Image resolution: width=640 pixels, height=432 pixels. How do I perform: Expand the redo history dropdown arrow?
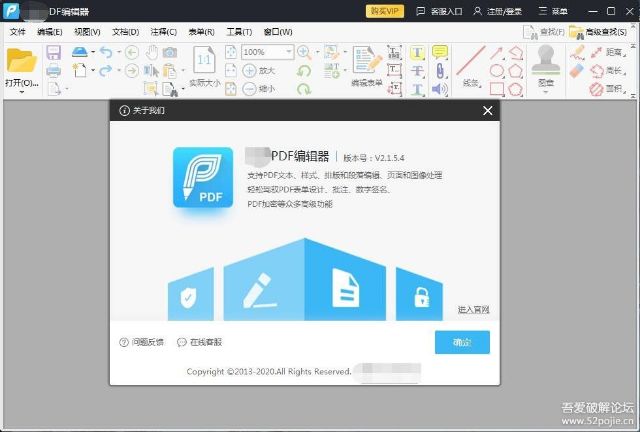point(119,70)
